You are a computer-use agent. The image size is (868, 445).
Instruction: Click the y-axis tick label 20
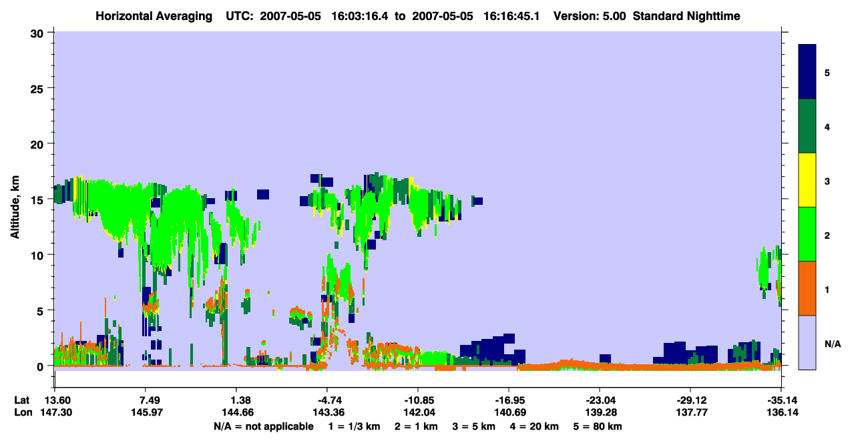(39, 144)
